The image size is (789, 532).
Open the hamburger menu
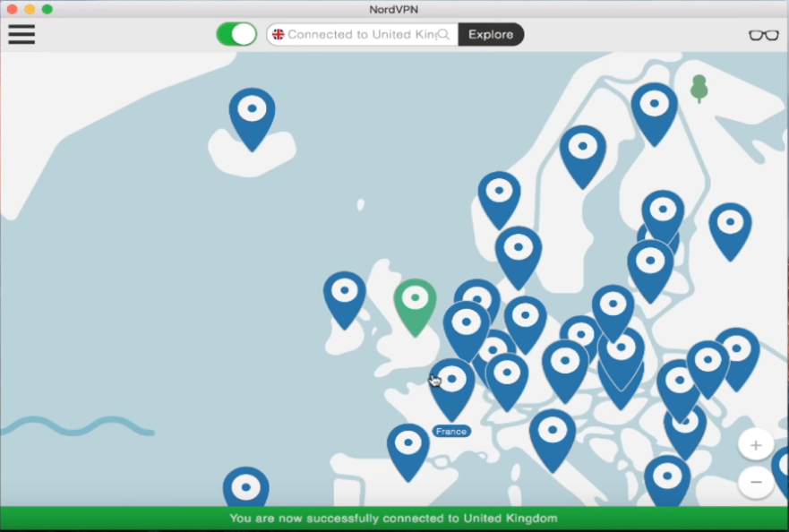click(x=21, y=34)
